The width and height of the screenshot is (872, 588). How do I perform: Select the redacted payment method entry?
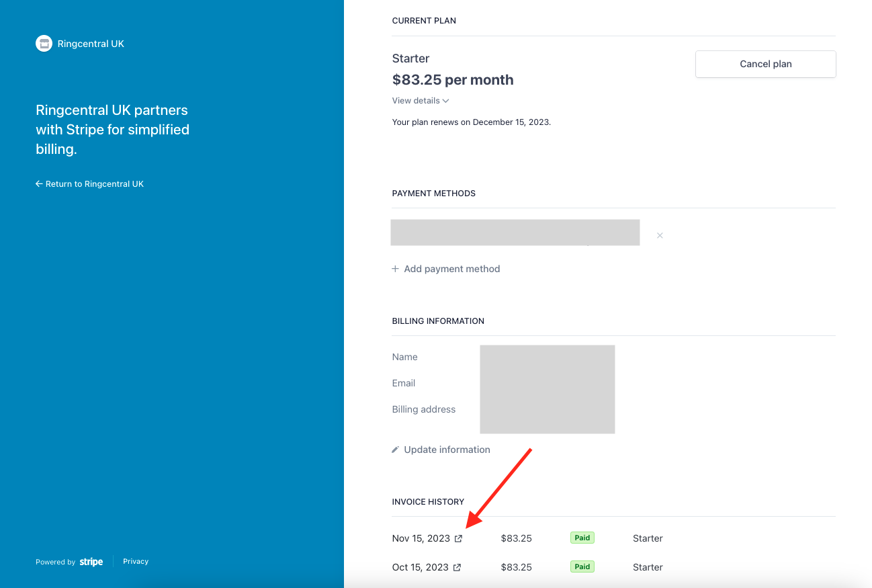coord(515,233)
